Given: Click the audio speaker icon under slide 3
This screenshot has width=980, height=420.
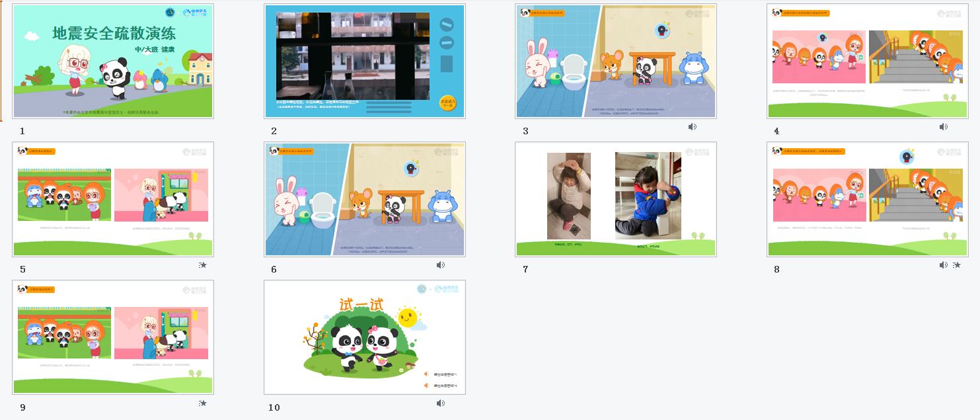Looking at the screenshot, I should (692, 127).
